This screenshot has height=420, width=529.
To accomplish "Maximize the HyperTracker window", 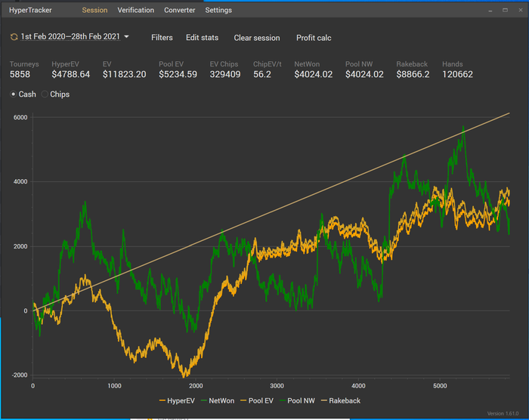I will click(x=505, y=10).
